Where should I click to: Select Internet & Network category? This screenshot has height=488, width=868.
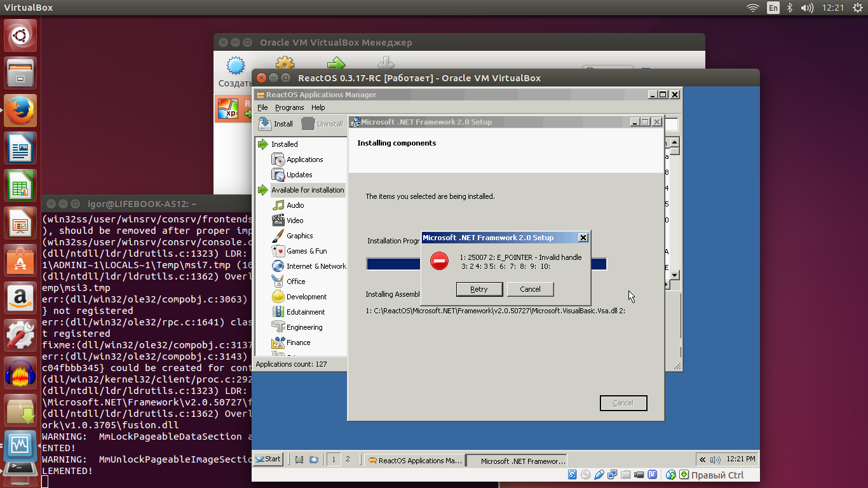point(316,266)
